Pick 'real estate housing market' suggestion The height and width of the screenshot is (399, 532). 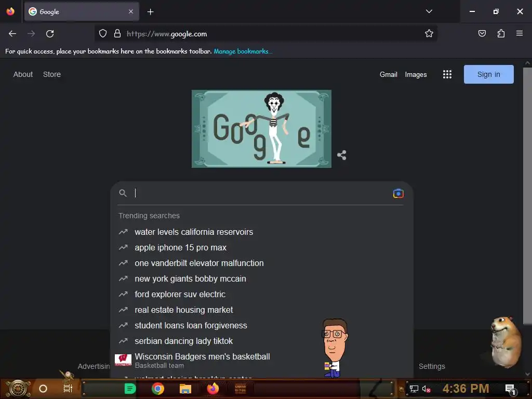[x=261, y=310]
